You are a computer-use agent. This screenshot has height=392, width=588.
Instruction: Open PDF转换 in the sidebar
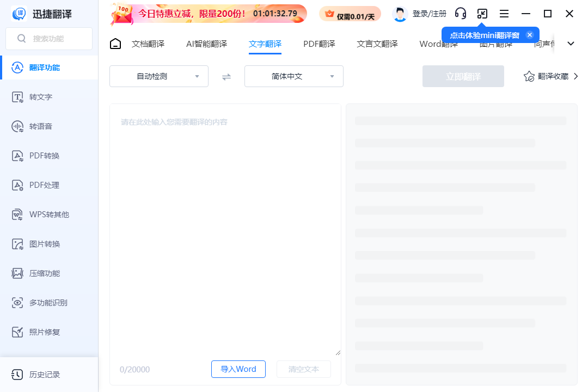coord(49,156)
